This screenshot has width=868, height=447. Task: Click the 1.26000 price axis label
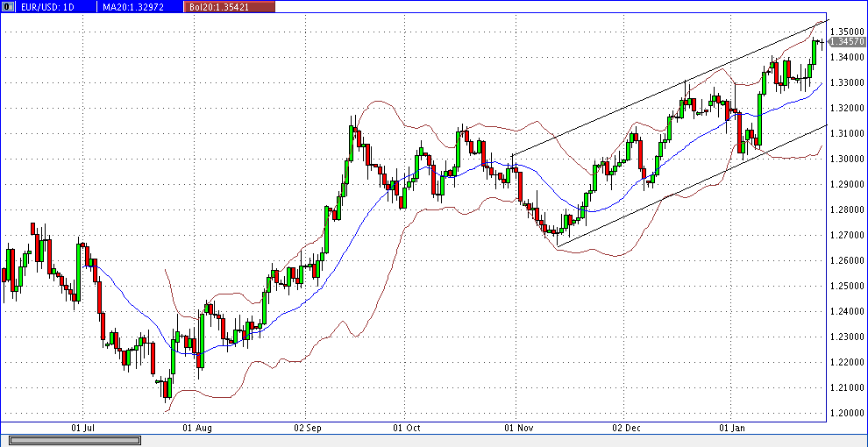pos(846,260)
